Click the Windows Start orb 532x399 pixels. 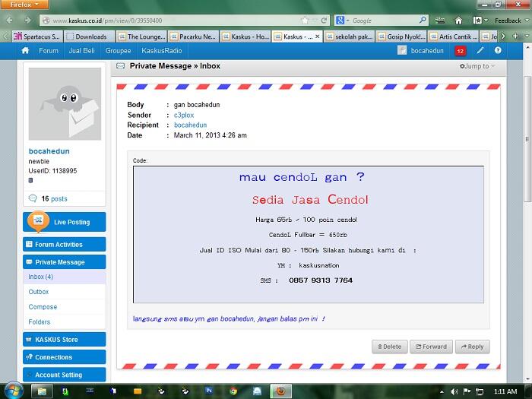point(14,391)
